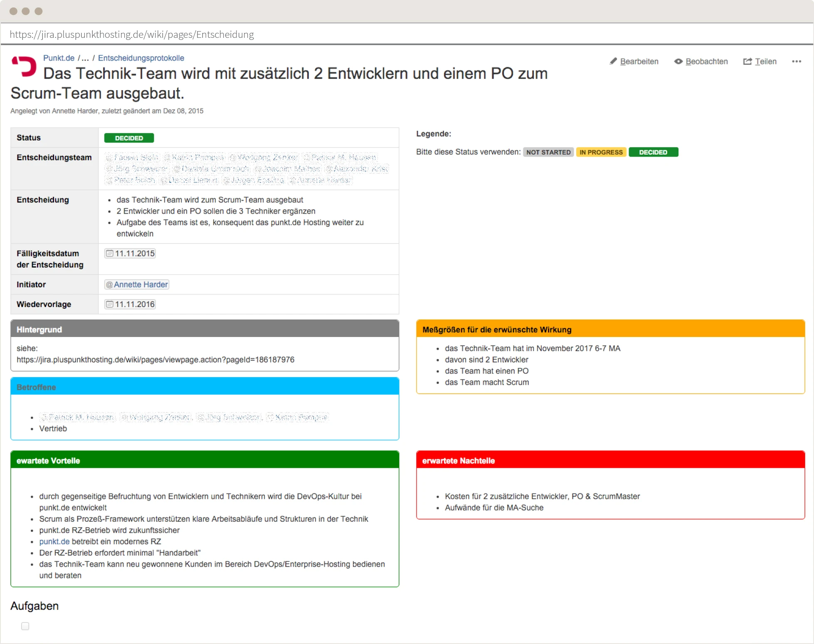Click bullet 'das Team macht Scrum'
This screenshot has height=644, width=814.
tap(487, 382)
